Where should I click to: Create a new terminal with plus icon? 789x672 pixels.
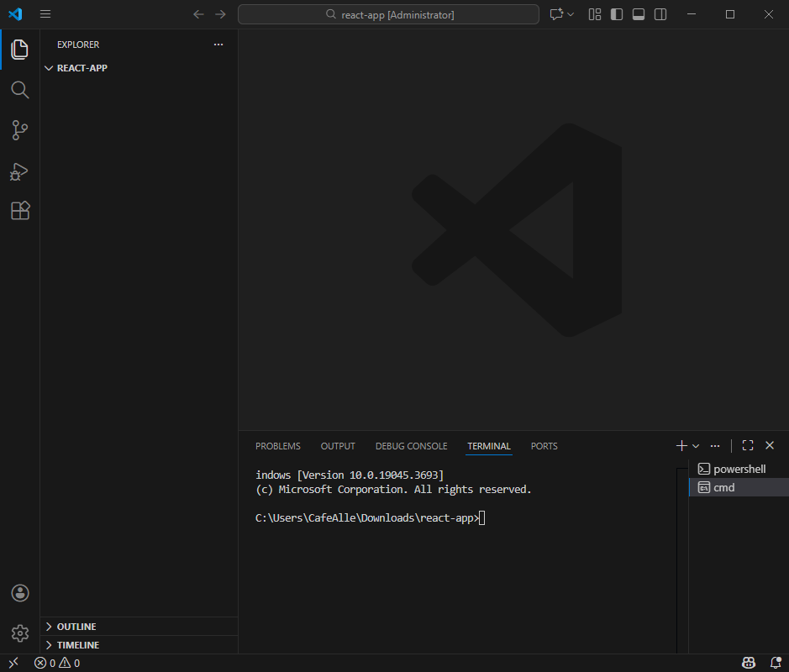[681, 446]
